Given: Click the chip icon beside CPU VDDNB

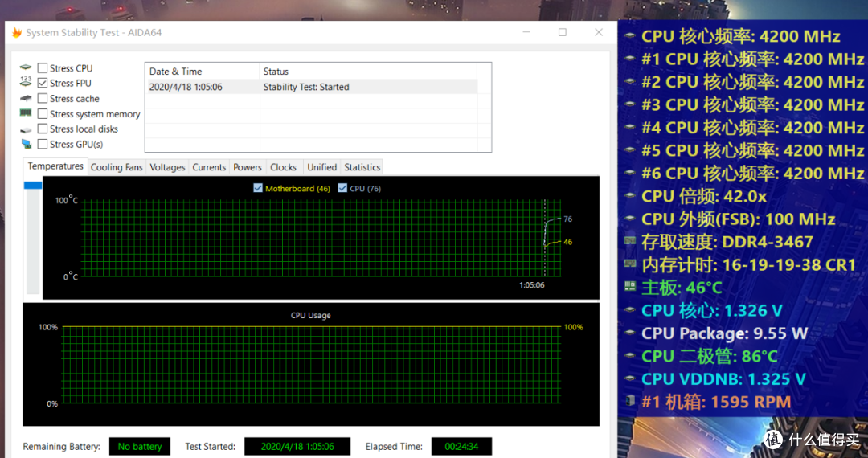Looking at the screenshot, I should pos(629,378).
